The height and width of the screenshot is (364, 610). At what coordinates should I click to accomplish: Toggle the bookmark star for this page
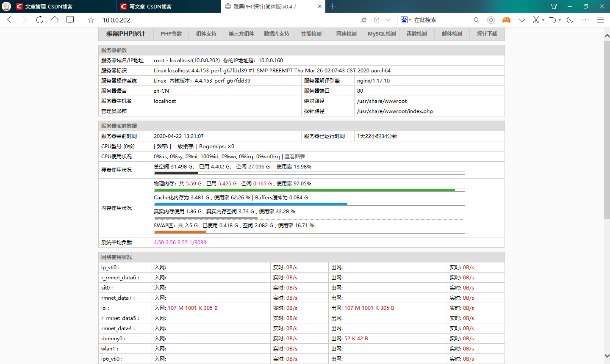(91, 20)
